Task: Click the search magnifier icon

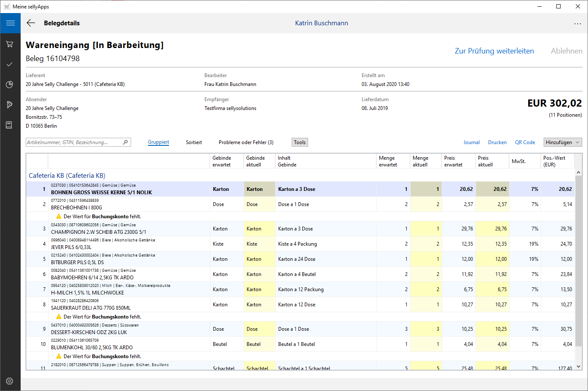Action: point(125,142)
